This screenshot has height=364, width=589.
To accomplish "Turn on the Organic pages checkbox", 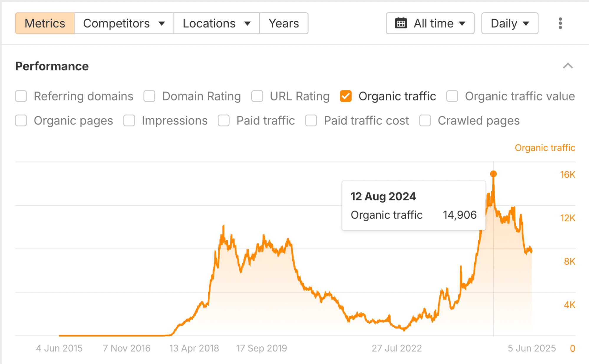I will [21, 121].
